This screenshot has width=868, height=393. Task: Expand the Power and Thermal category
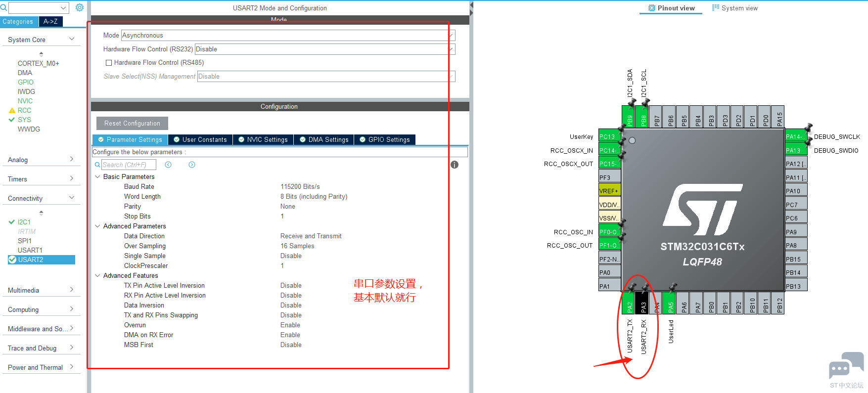(x=72, y=367)
